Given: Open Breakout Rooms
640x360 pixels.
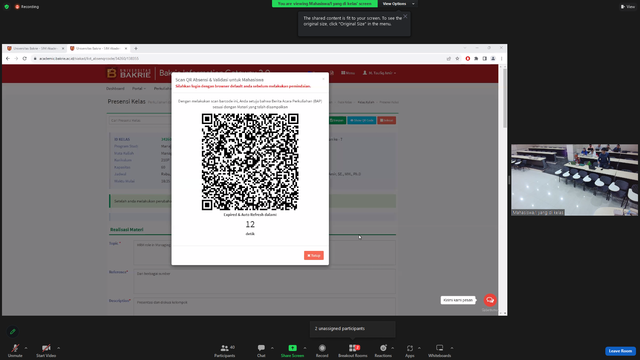Looking at the screenshot, I should click(353, 350).
